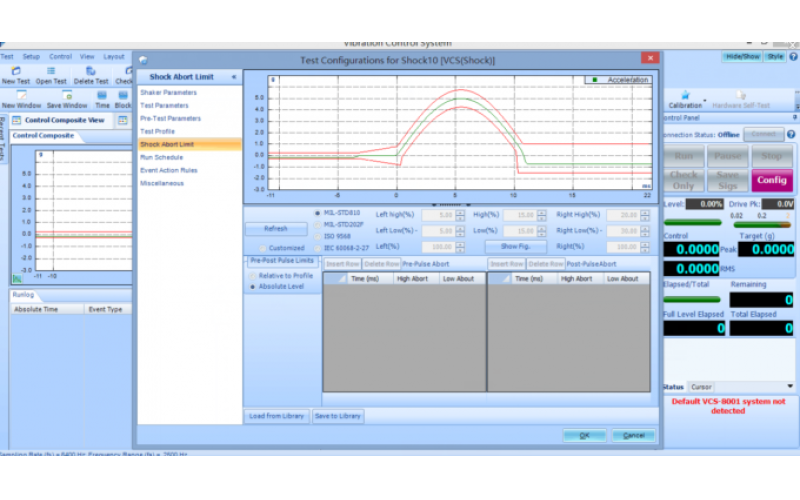Select the MIL-STD810 radio button
Image resolution: width=800 pixels, height=500 pixels.
[317, 213]
